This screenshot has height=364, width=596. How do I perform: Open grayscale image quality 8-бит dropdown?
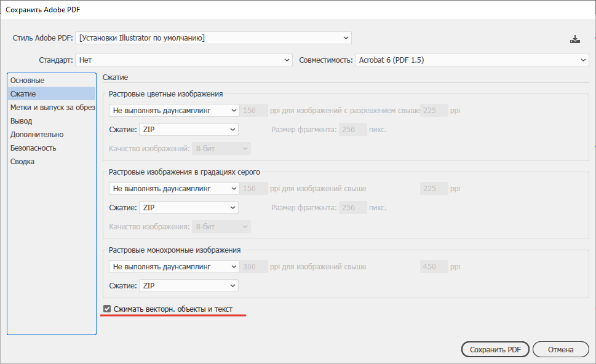pos(221,227)
